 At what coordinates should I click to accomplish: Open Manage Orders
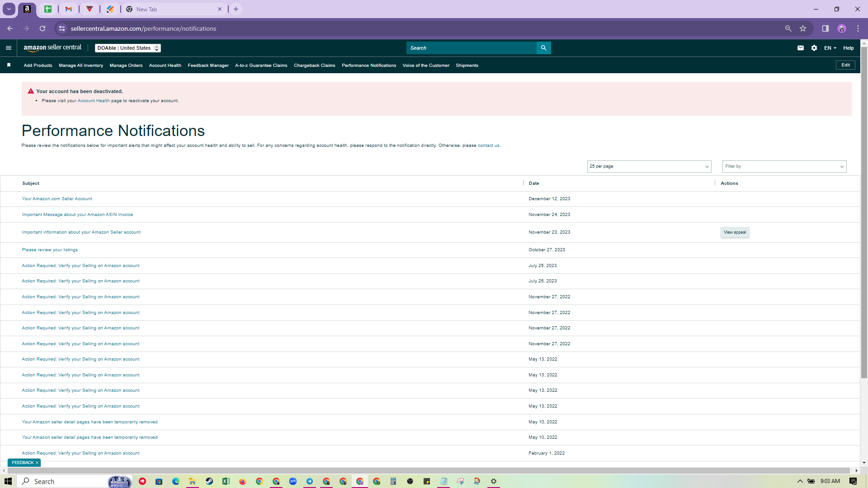click(126, 66)
